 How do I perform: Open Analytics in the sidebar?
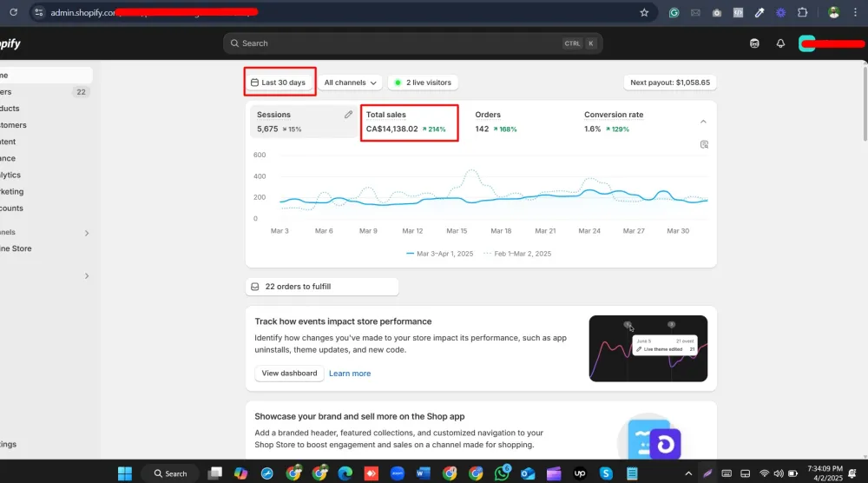(x=46, y=175)
